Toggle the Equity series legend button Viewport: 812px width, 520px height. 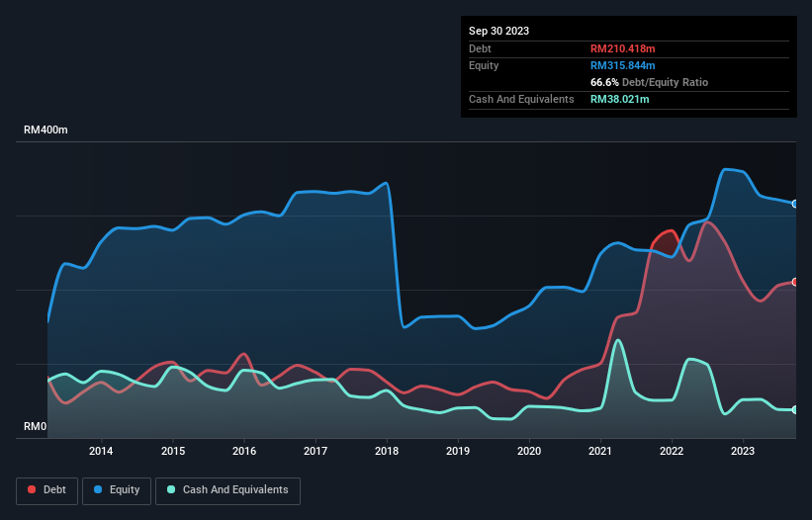point(117,490)
